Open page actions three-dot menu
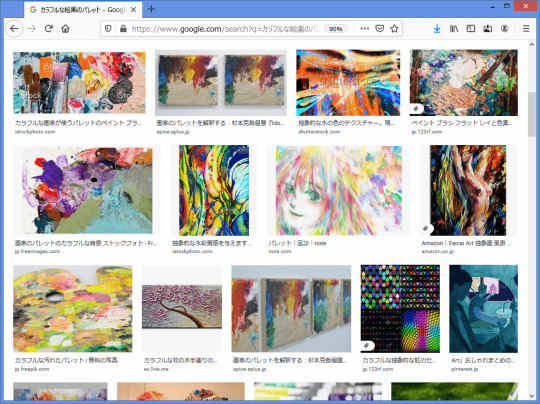The image size is (540, 404). [x=364, y=29]
